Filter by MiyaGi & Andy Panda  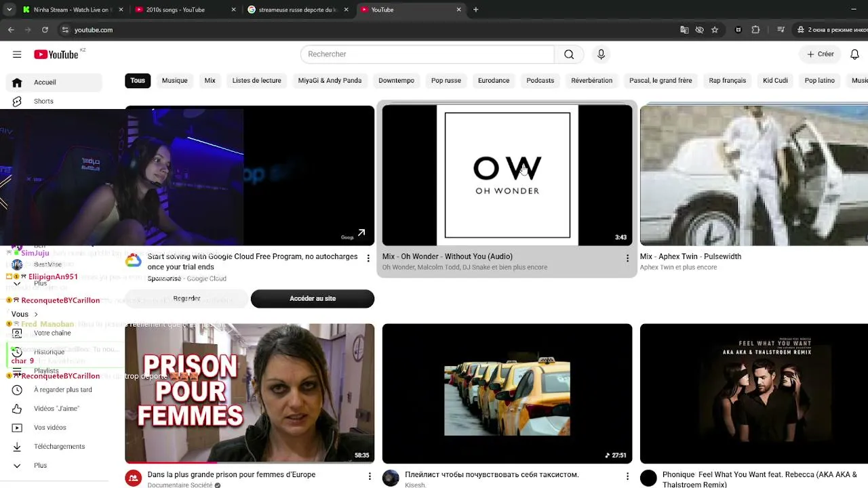[x=330, y=81]
